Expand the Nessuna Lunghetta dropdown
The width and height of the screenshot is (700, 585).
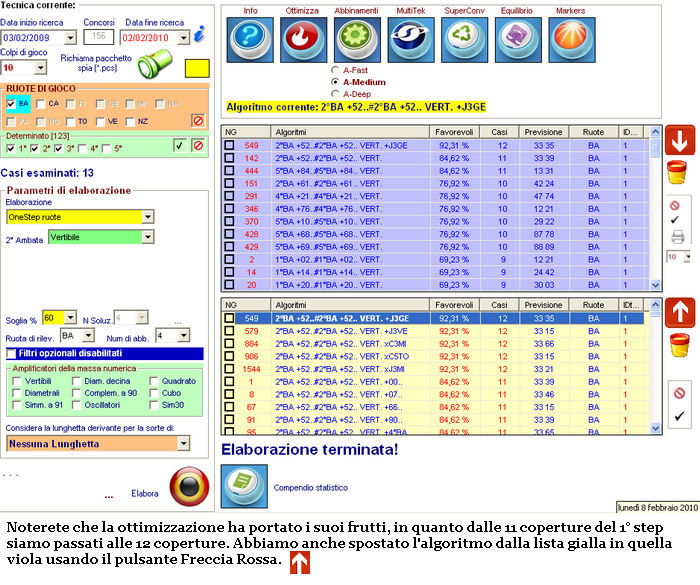click(183, 443)
